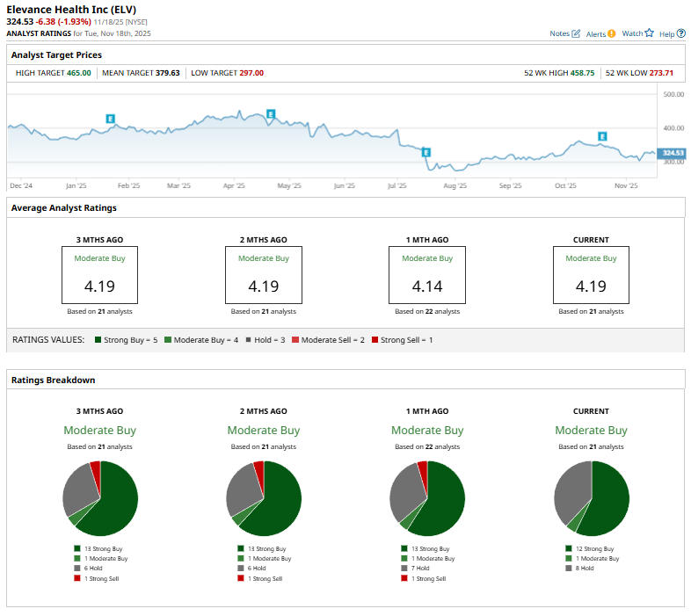
Task: Click the Average Analyst Ratings heading
Action: [64, 208]
